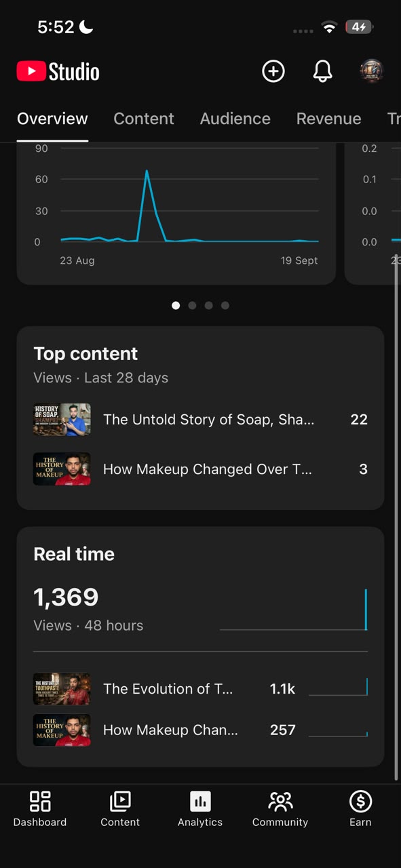
Task: Open the notifications bell
Action: (322, 71)
